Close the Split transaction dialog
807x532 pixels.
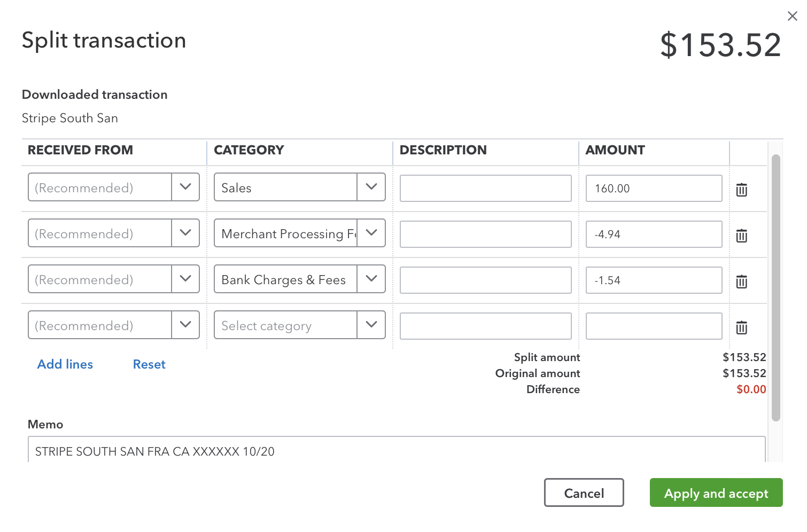[x=792, y=17]
